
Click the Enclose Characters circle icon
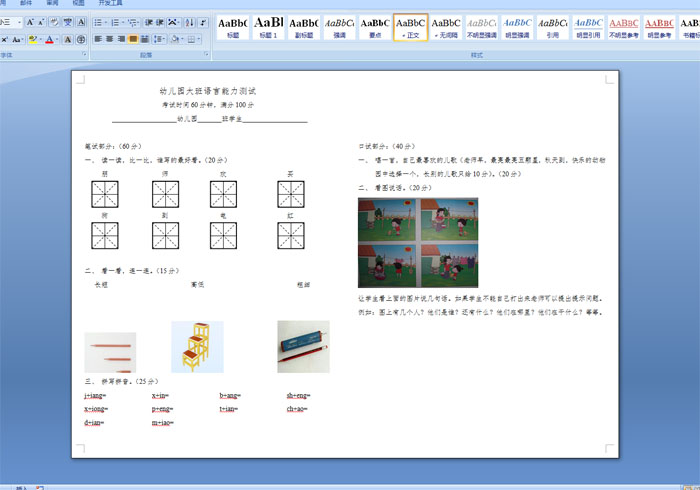[x=81, y=39]
